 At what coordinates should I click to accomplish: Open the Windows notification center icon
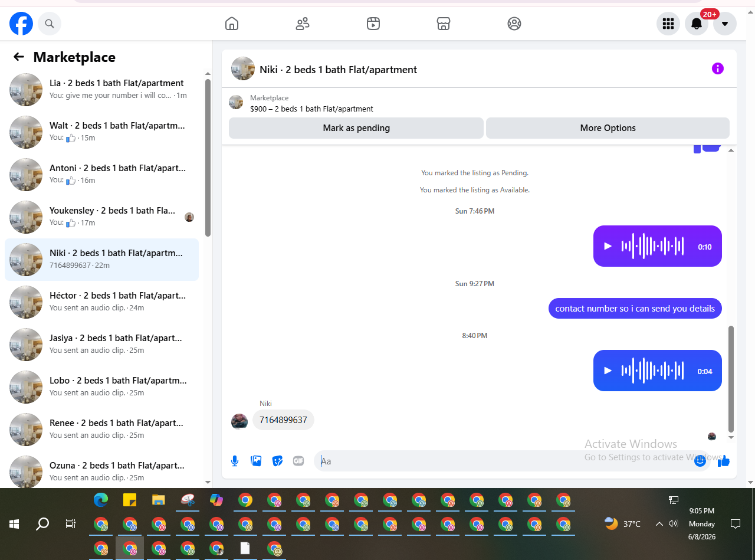point(736,524)
